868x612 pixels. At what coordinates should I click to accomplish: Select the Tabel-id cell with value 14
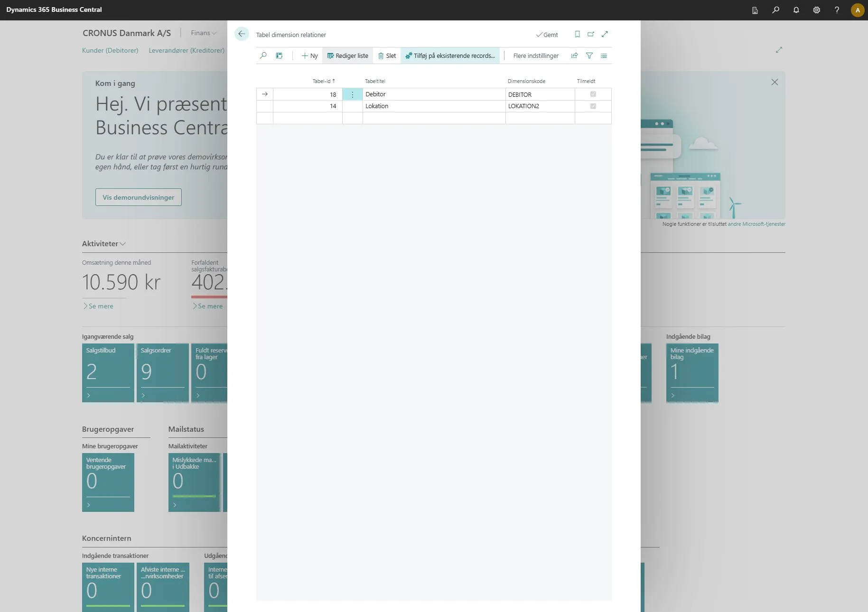point(308,106)
